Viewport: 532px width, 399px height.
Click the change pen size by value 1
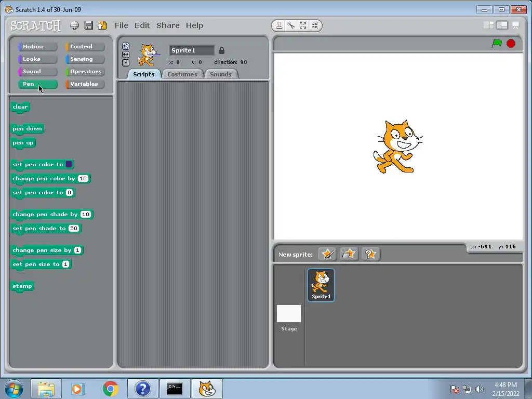click(x=78, y=250)
